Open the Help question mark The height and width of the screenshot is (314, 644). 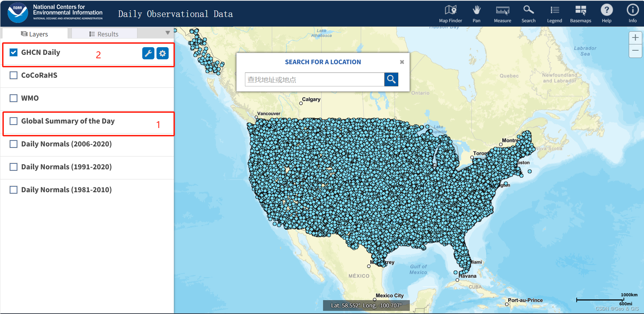point(607,14)
